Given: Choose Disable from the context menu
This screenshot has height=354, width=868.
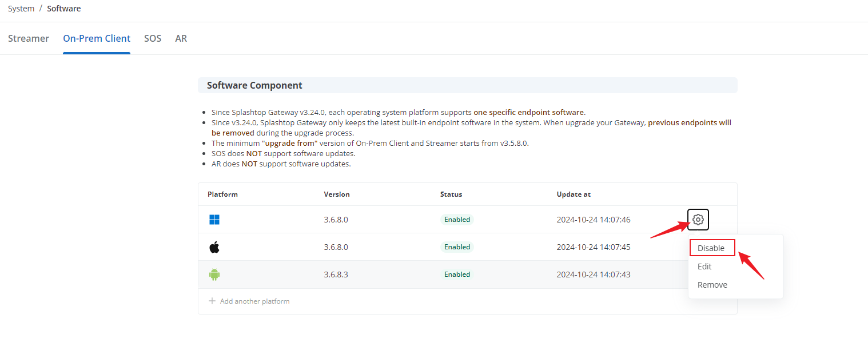Looking at the screenshot, I should [x=711, y=248].
